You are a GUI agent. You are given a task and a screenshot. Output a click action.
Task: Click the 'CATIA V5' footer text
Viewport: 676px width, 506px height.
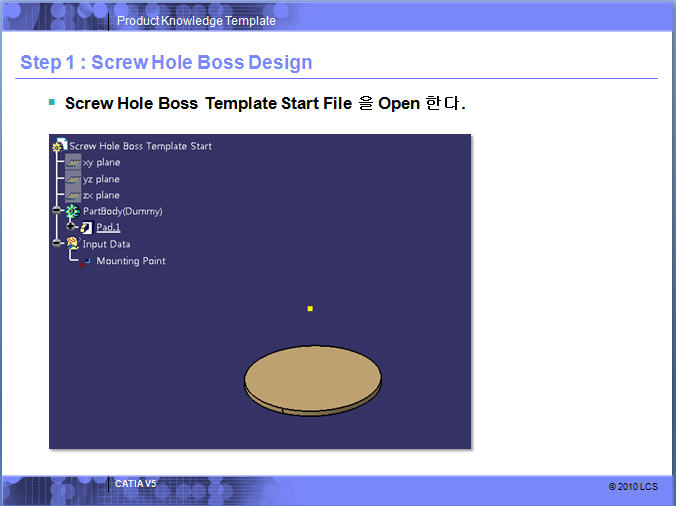[135, 484]
